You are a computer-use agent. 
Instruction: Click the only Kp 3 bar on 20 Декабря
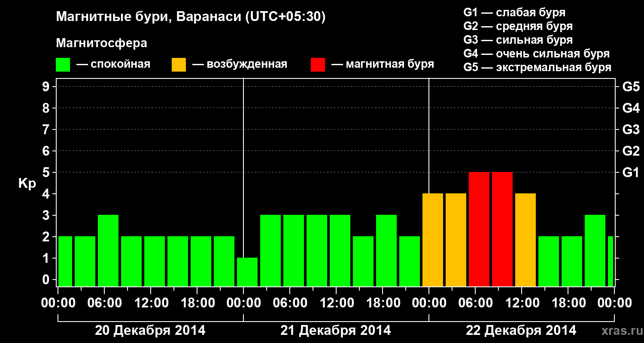click(x=108, y=250)
